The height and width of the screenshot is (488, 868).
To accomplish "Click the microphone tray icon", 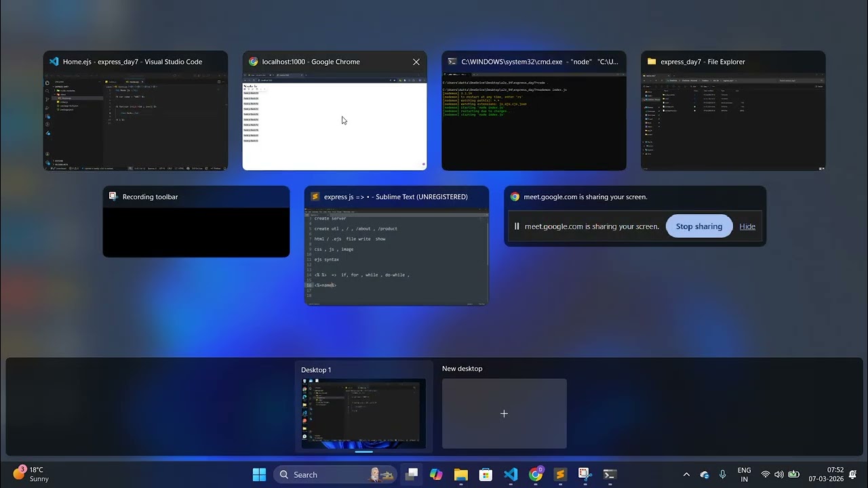I will tap(723, 474).
